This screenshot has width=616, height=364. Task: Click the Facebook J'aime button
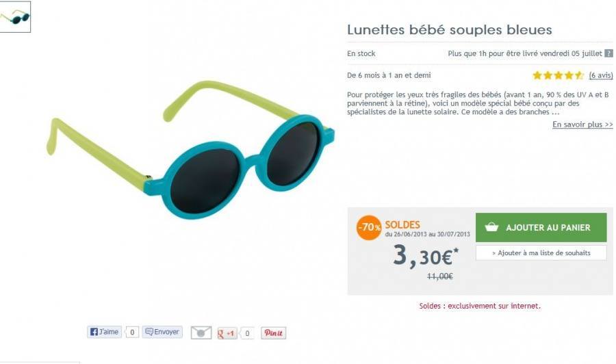(104, 332)
